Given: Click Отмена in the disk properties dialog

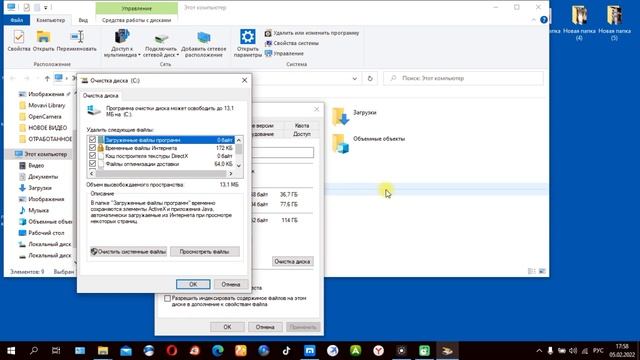Looking at the screenshot, I should (x=265, y=327).
